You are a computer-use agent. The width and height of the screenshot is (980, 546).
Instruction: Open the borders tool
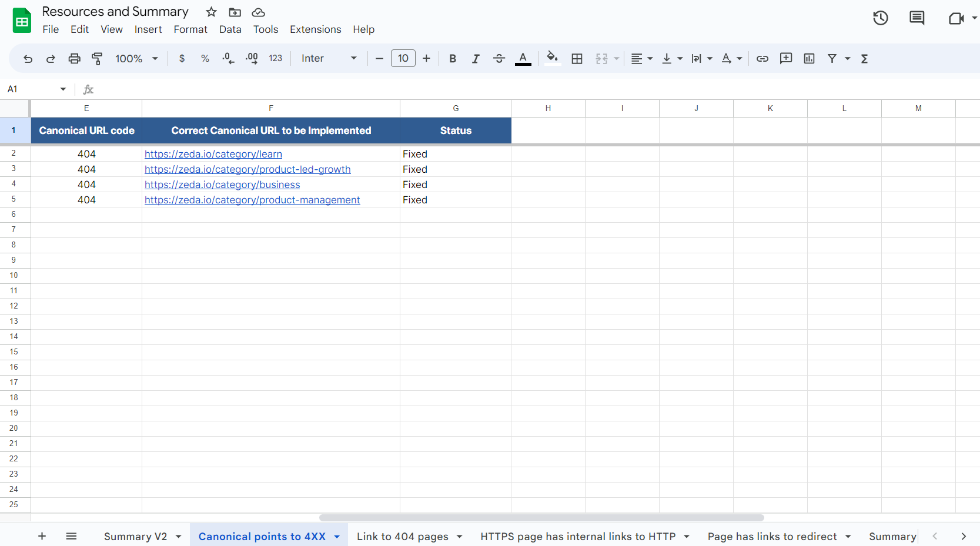[x=577, y=58]
